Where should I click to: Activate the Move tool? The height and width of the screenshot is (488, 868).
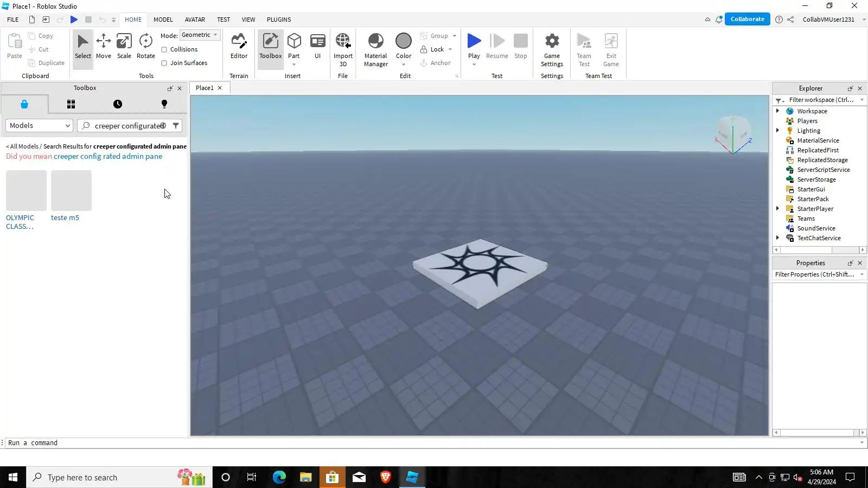104,47
